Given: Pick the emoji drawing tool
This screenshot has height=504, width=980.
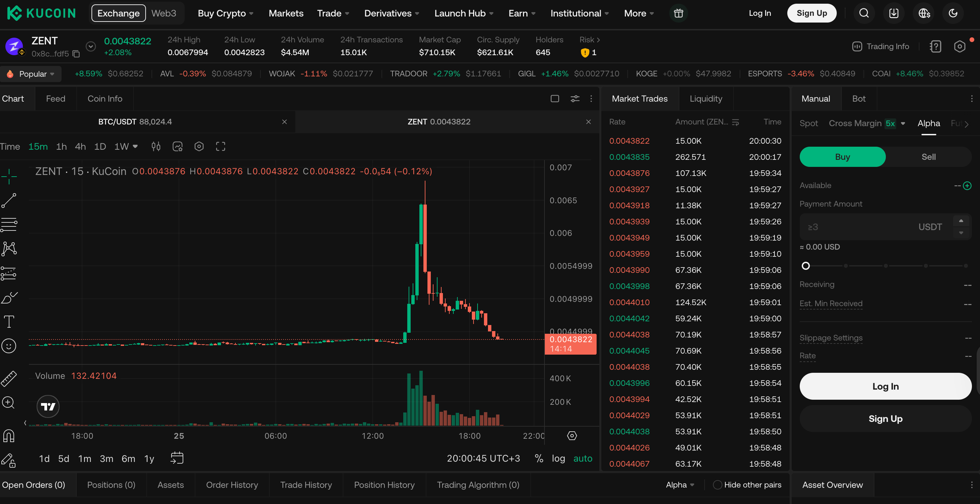Looking at the screenshot, I should 9,346.
